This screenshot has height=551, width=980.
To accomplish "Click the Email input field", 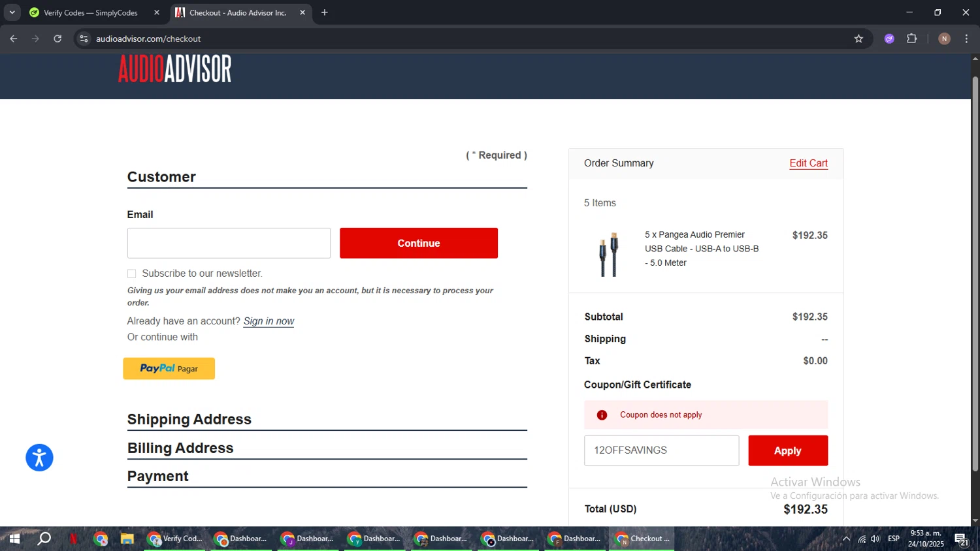I will tap(229, 243).
